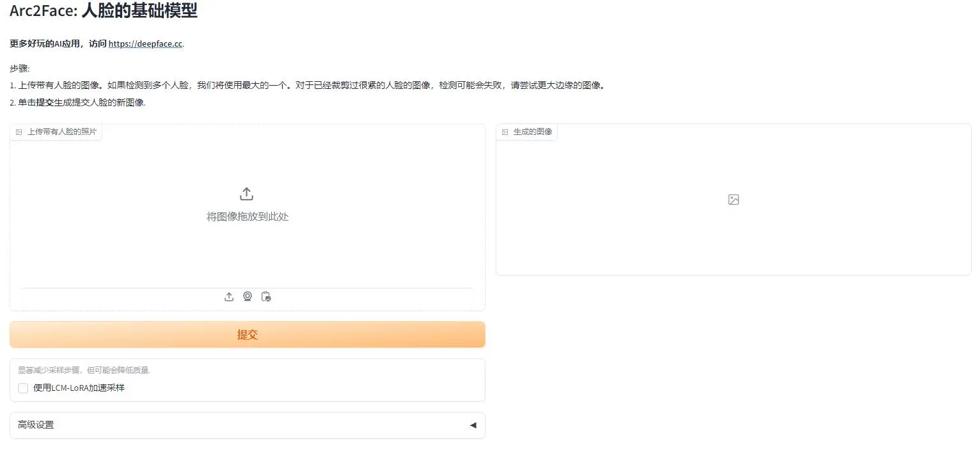This screenshot has height=449, width=980.
Task: Collapse the advanced settings panel
Action: 248,425
